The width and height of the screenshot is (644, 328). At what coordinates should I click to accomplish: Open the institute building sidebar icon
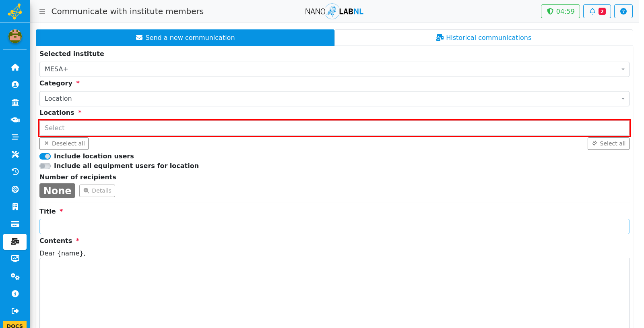click(x=15, y=102)
